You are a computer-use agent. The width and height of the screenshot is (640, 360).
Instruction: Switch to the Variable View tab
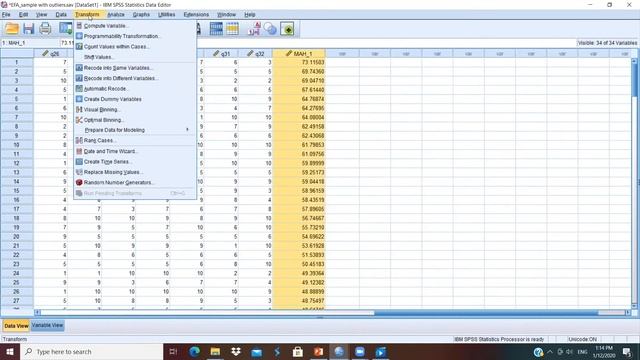coord(47,325)
